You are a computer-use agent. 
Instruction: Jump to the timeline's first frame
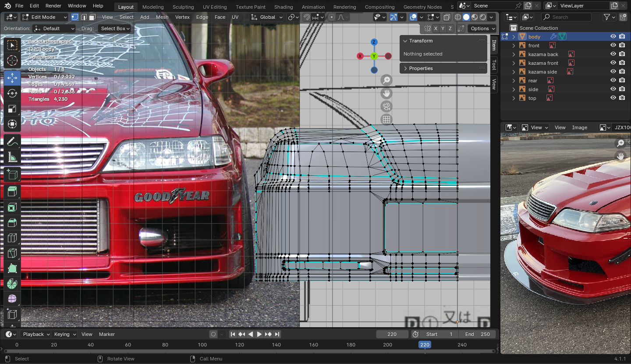coord(233,334)
